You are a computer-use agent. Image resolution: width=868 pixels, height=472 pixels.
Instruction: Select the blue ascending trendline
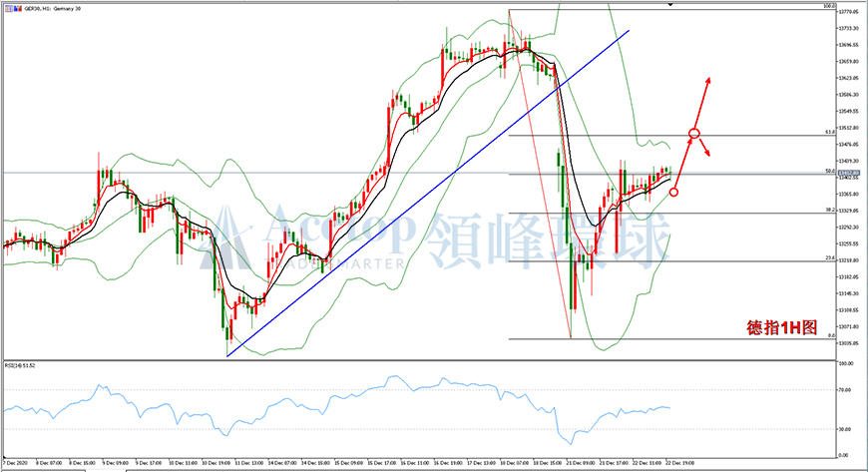click(428, 194)
